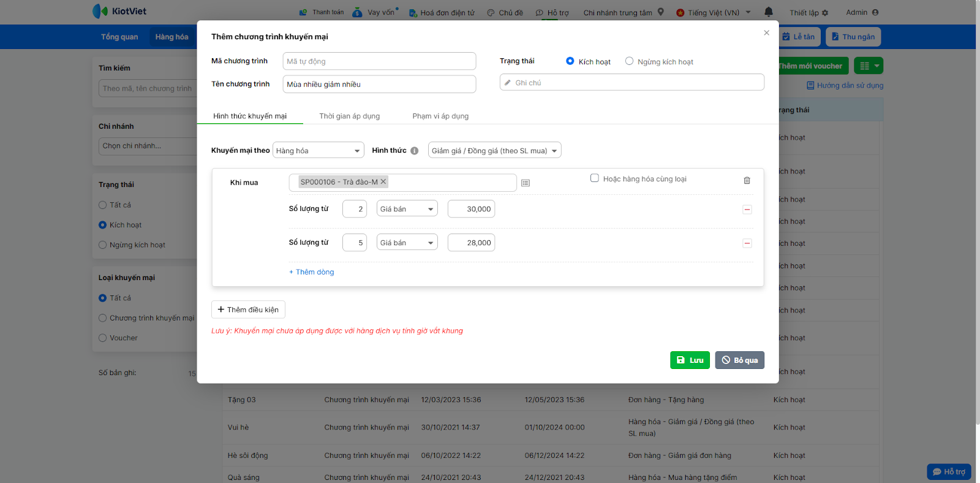Choose Kích hoạt in the sidebar status filter
This screenshot has width=980, height=483.
coord(103,225)
